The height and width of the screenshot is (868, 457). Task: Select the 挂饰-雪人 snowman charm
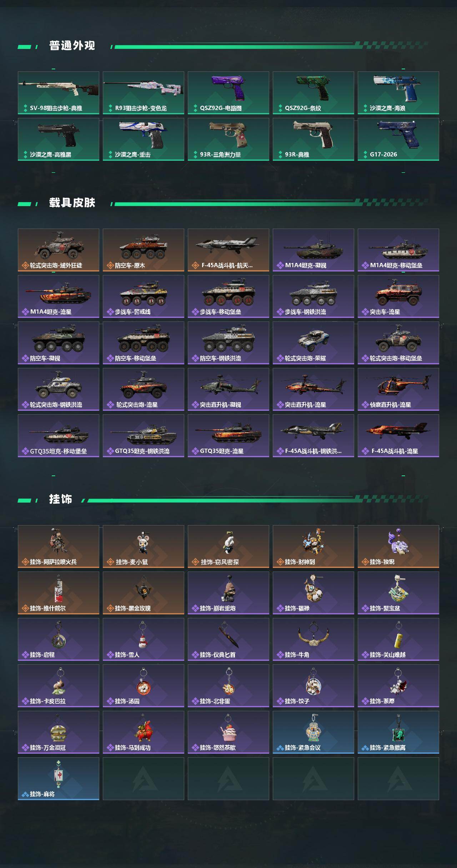[x=144, y=639]
